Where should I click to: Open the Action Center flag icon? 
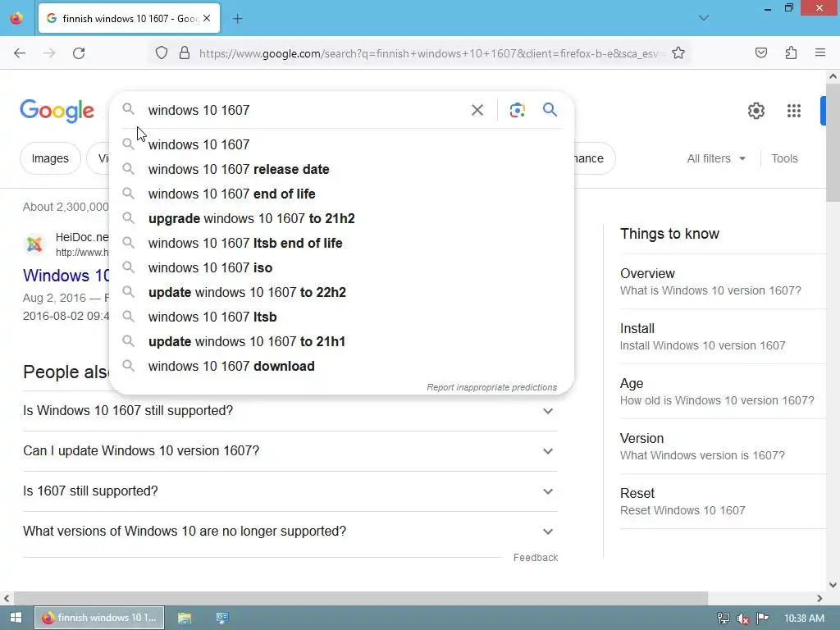pyautogui.click(x=763, y=619)
